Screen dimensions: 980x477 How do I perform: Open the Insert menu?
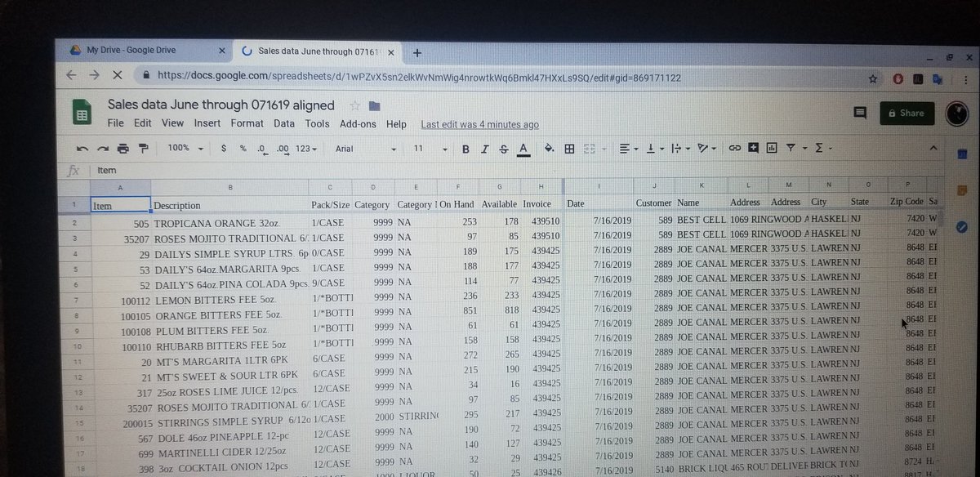207,124
